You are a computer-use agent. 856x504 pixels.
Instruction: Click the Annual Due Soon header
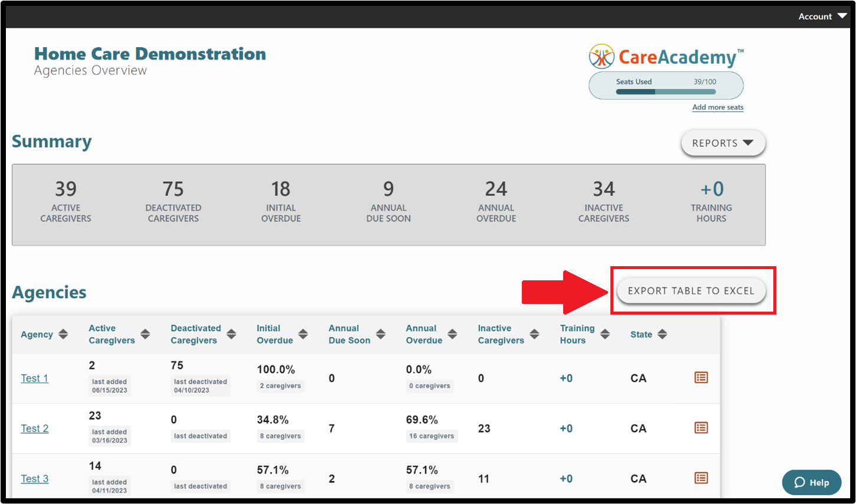349,334
